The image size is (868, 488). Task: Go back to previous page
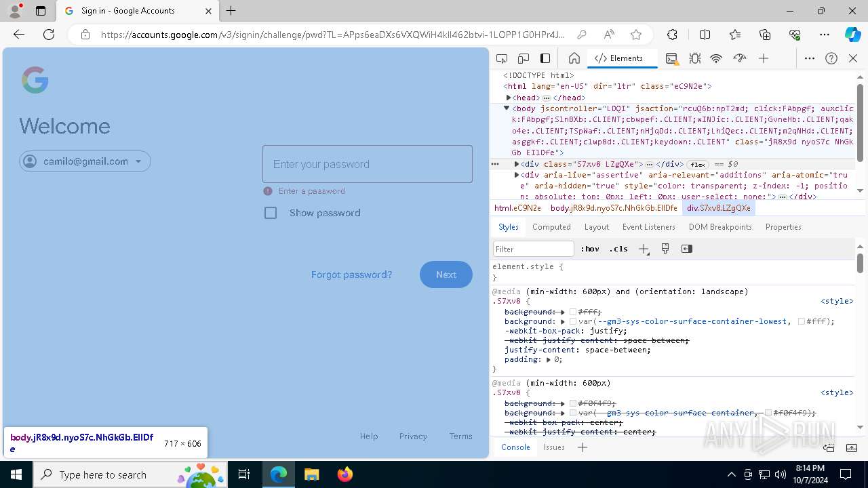(19, 35)
